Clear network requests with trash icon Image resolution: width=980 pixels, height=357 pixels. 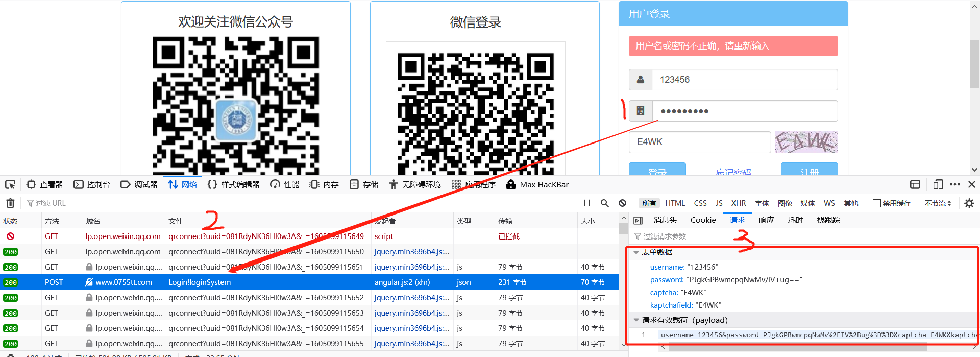click(10, 203)
